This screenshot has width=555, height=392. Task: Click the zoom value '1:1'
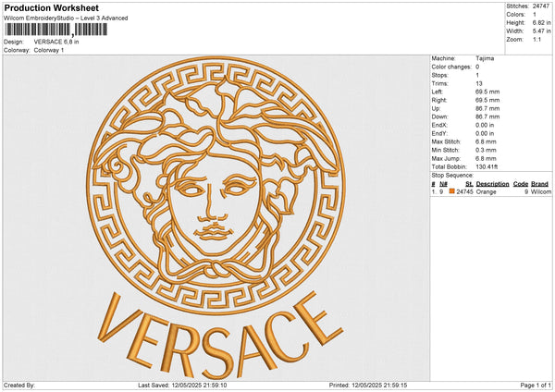536,39
